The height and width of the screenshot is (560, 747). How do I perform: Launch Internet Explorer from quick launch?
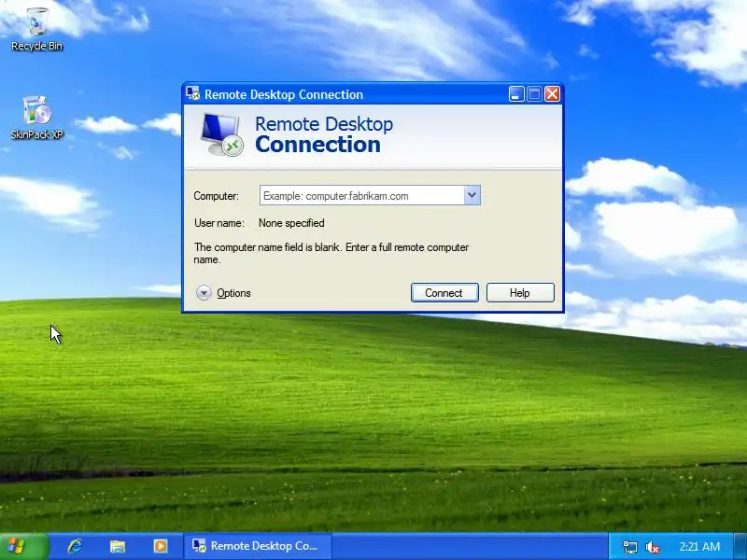point(75,546)
